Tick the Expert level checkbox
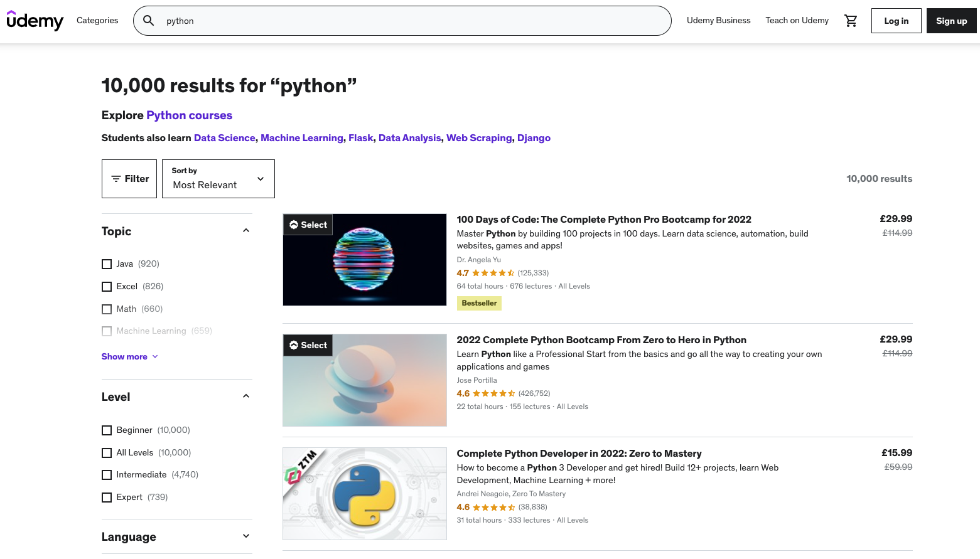The width and height of the screenshot is (980, 559). click(107, 498)
